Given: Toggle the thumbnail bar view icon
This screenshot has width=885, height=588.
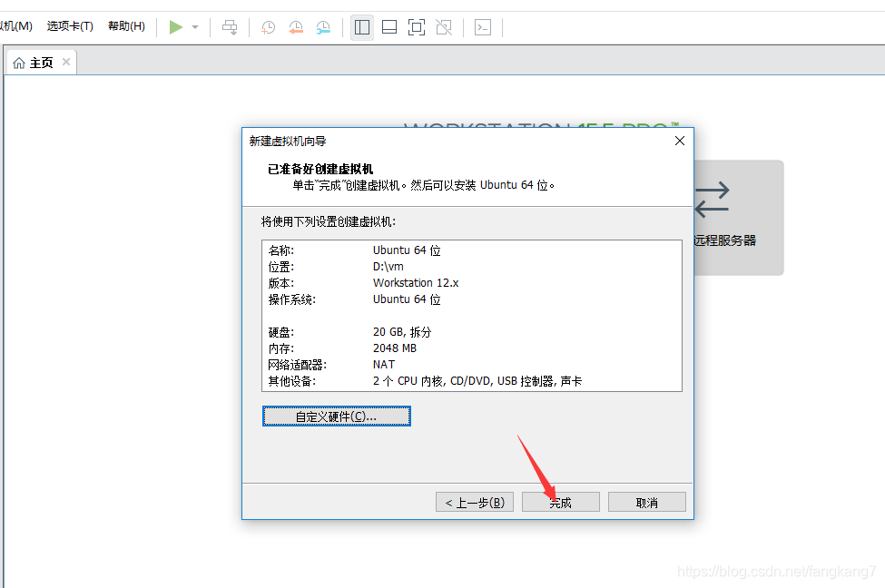Looking at the screenshot, I should pos(389,27).
